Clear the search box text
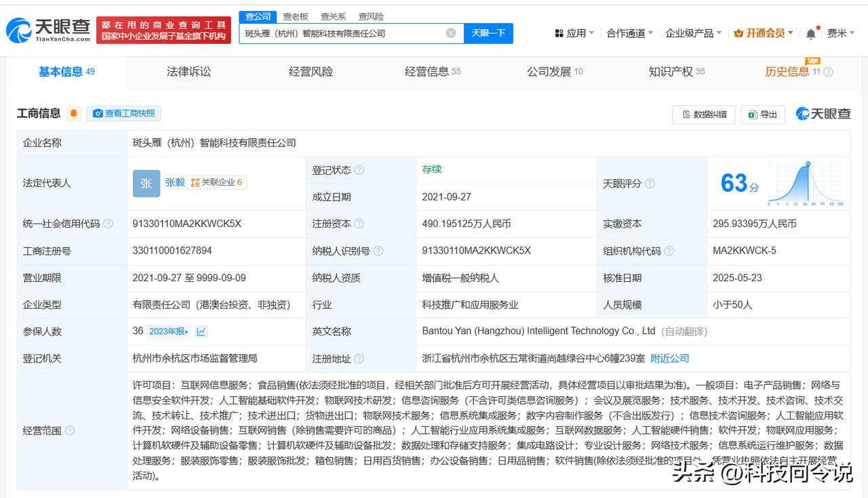 pyautogui.click(x=451, y=33)
